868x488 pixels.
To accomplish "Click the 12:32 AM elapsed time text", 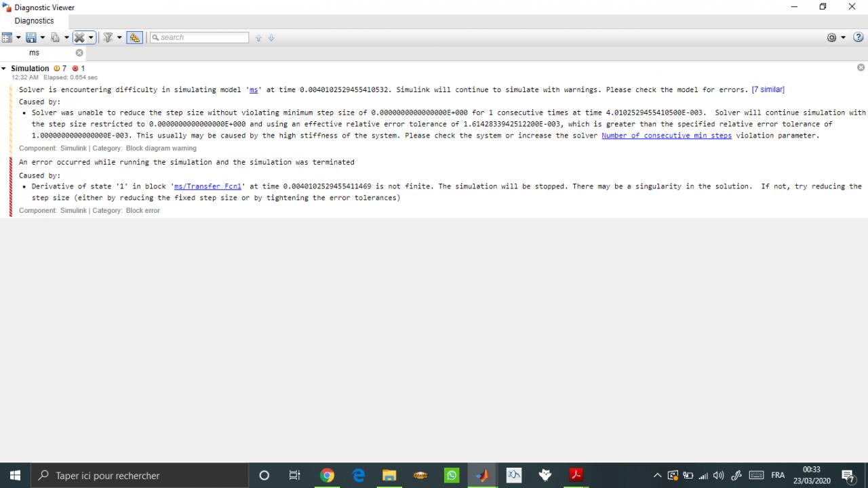I will coord(54,77).
